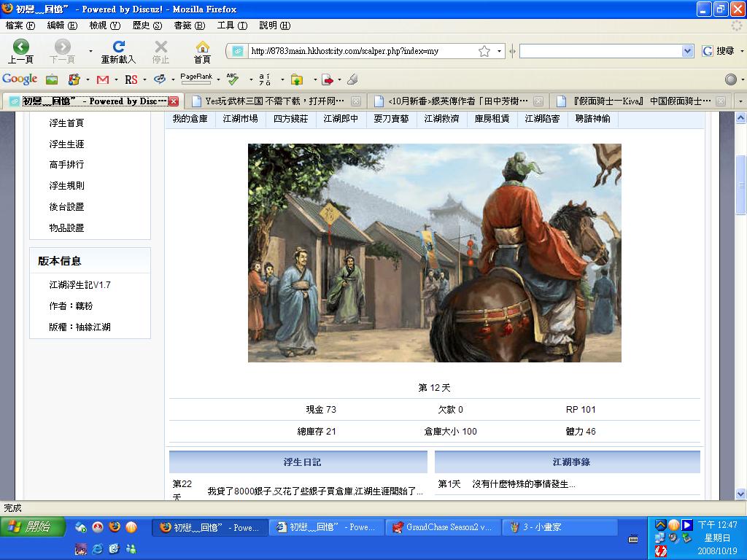This screenshot has width=747, height=560.
Task: Open the 編輯 menu
Action: coord(62,26)
